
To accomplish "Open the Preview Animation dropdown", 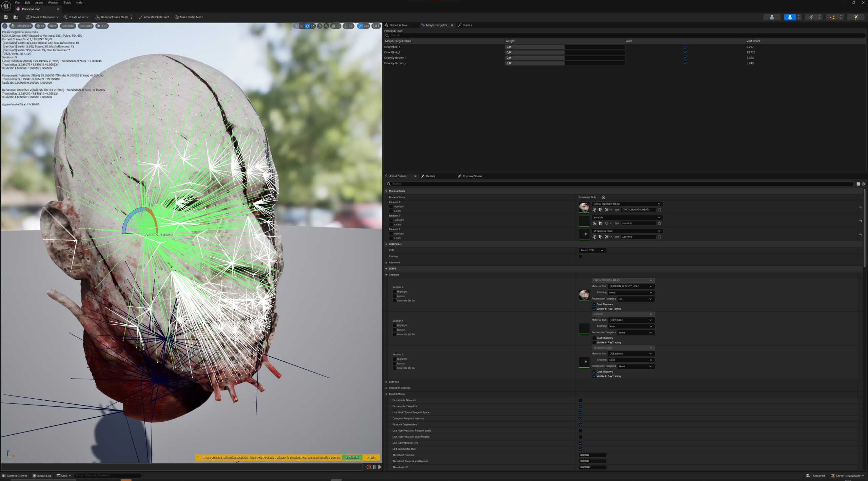I will point(42,17).
